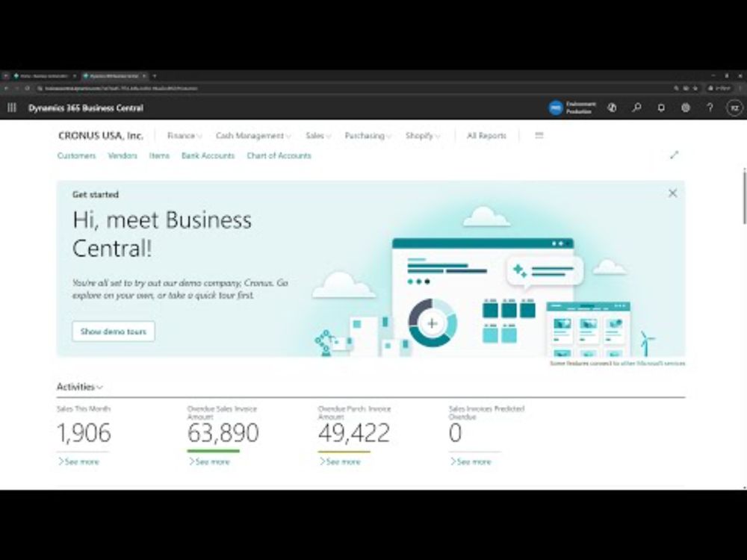This screenshot has width=747, height=560.
Task: Open the search magnifier in header
Action: tap(636, 108)
